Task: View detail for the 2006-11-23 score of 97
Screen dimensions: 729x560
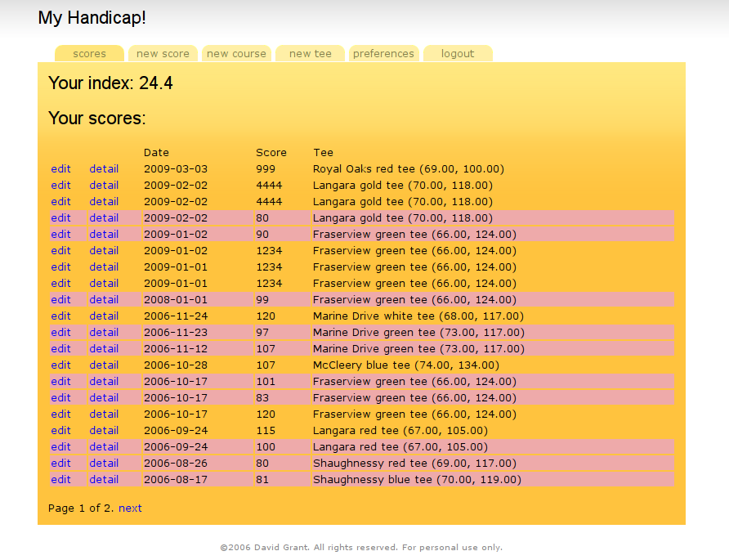Action: point(104,332)
